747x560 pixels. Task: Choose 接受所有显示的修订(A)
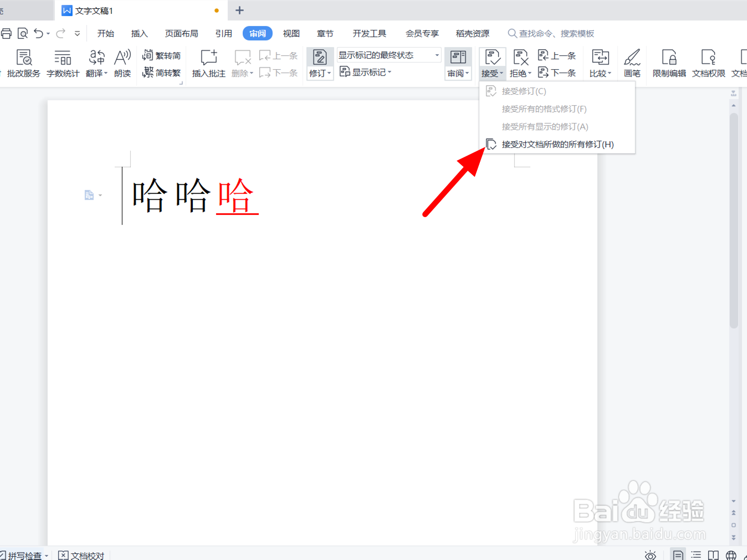tap(557, 127)
